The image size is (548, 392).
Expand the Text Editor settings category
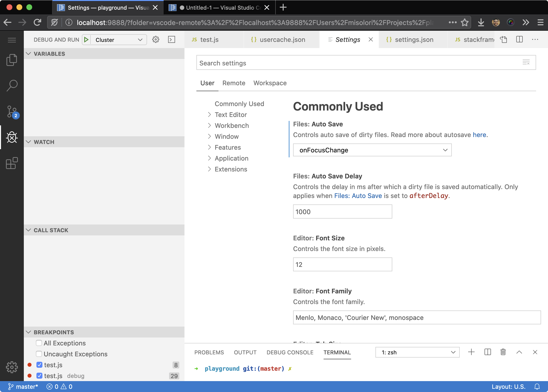tap(230, 114)
